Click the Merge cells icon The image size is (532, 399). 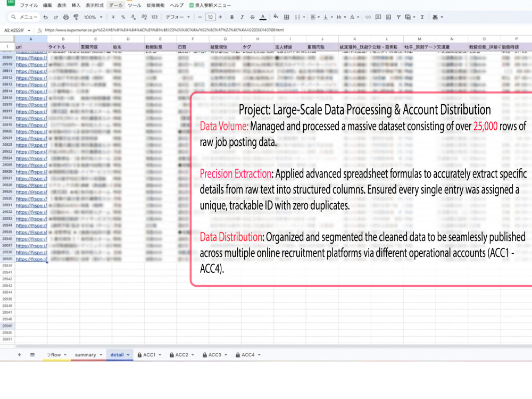click(297, 17)
